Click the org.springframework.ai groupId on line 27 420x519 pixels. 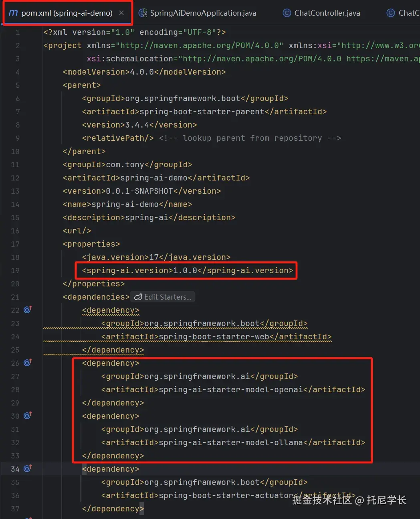[197, 376]
